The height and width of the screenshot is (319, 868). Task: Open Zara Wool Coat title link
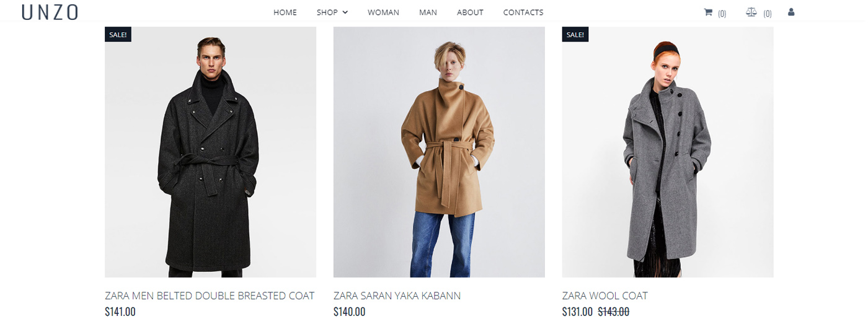[x=605, y=295]
